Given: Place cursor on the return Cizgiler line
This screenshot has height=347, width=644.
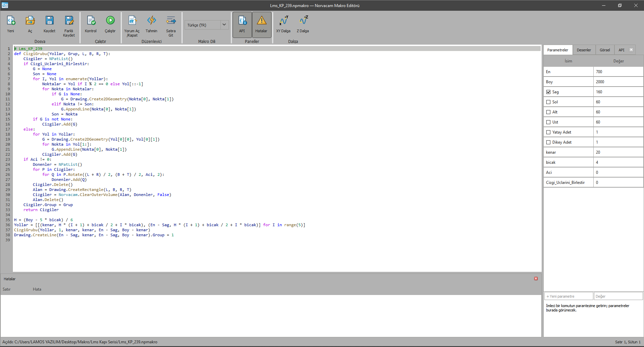Looking at the screenshot, I should tap(41, 210).
